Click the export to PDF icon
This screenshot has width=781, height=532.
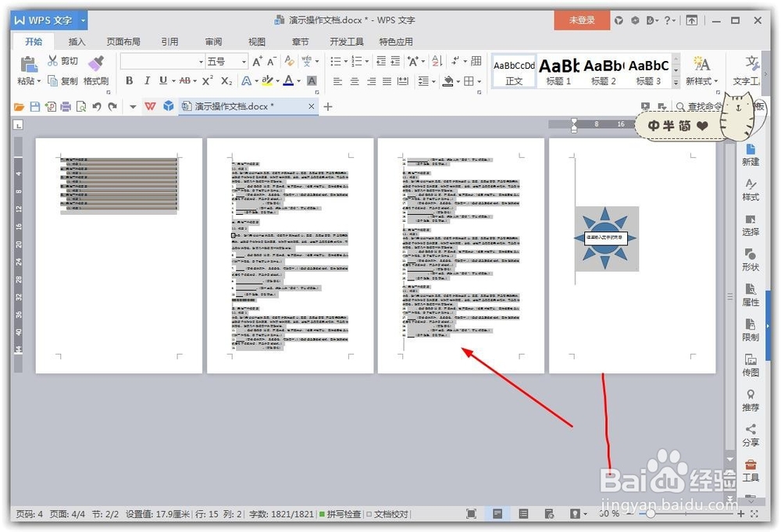[50, 106]
